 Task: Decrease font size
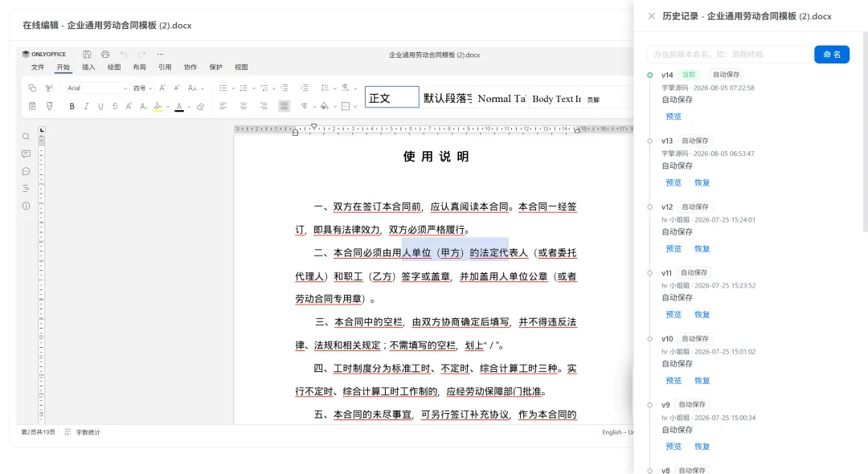click(177, 88)
